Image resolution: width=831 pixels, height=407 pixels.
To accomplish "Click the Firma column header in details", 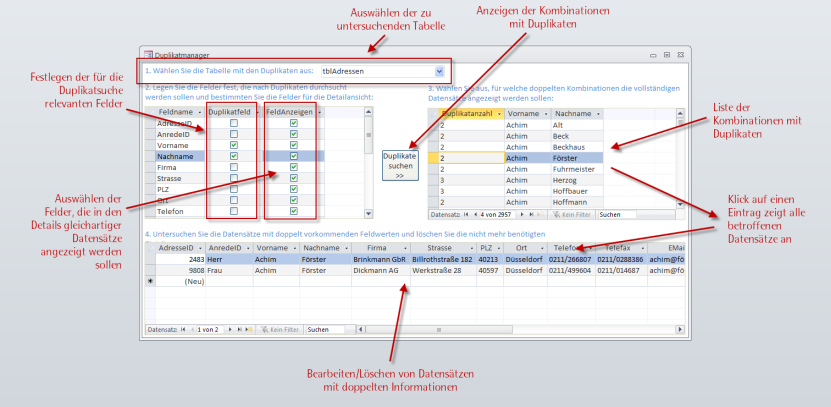I will coord(375,247).
